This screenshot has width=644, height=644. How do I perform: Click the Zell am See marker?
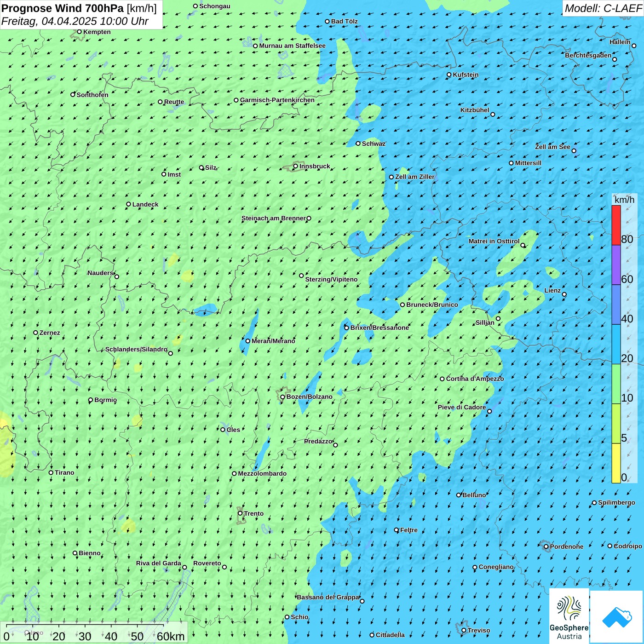(x=574, y=150)
